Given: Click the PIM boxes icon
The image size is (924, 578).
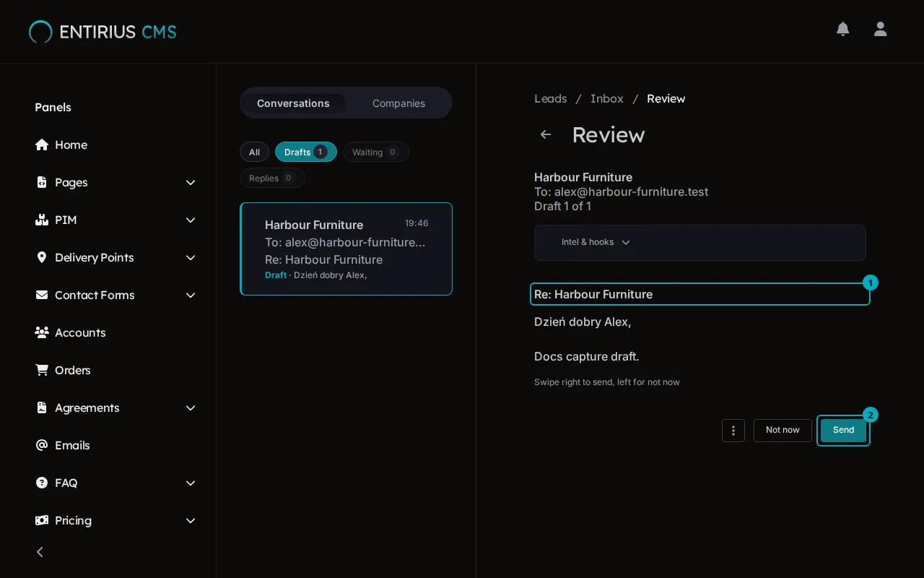Looking at the screenshot, I should pyautogui.click(x=42, y=220).
